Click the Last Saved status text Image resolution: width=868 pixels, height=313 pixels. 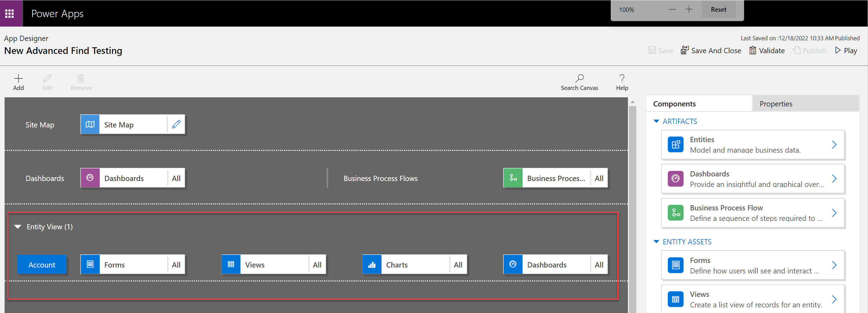tap(800, 38)
